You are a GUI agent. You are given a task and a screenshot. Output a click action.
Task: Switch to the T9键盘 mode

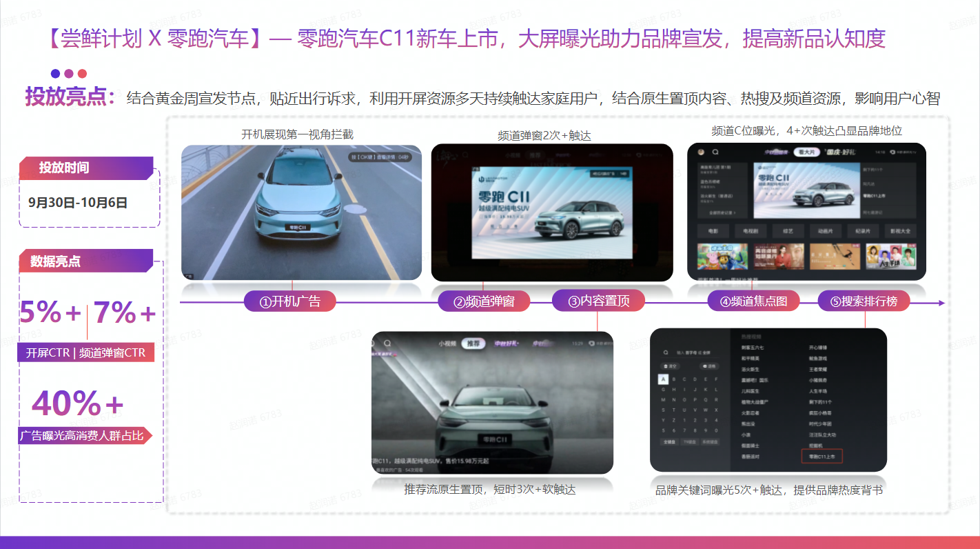[x=690, y=442]
